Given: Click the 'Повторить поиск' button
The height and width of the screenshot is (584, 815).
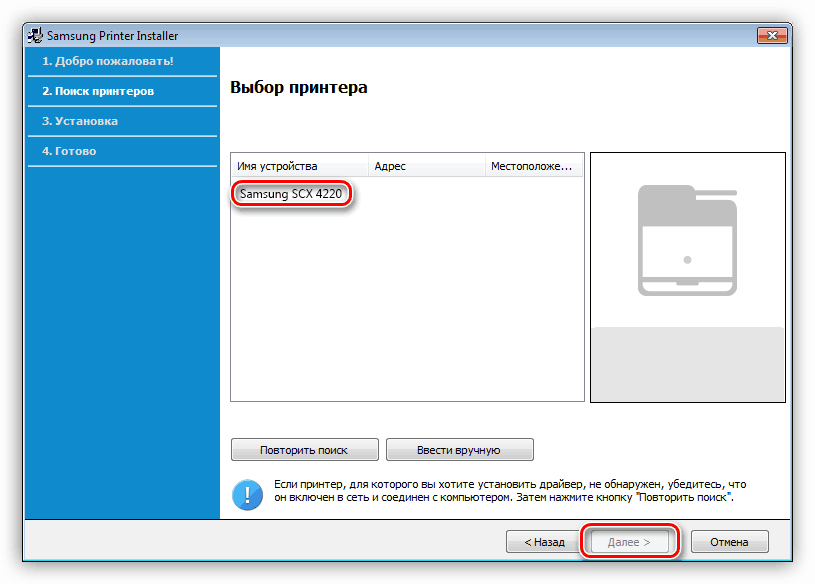Looking at the screenshot, I should pos(305,450).
